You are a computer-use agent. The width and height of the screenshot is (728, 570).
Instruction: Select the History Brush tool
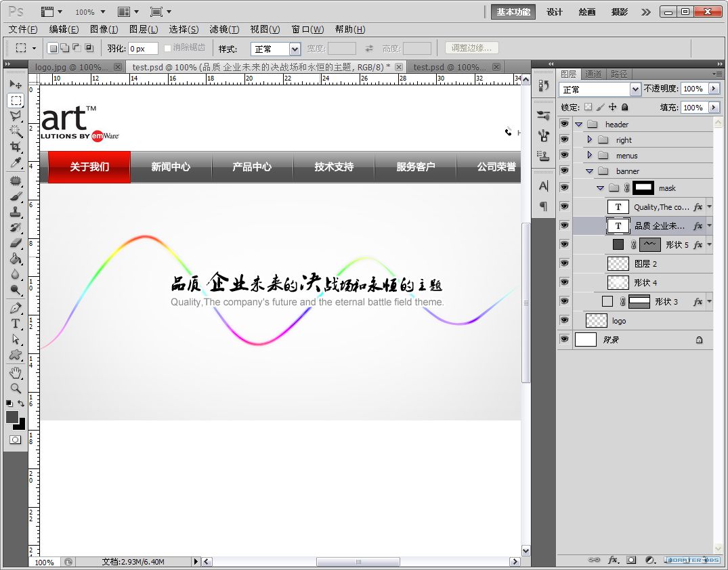(16, 227)
